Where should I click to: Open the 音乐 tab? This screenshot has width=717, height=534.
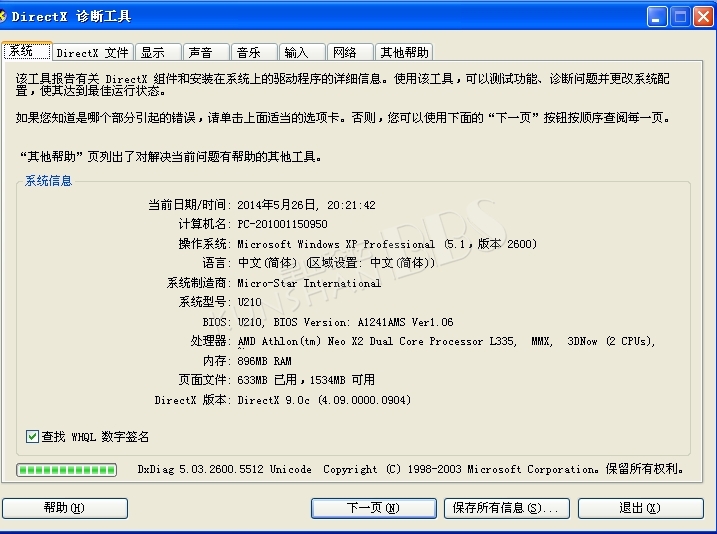[254, 53]
